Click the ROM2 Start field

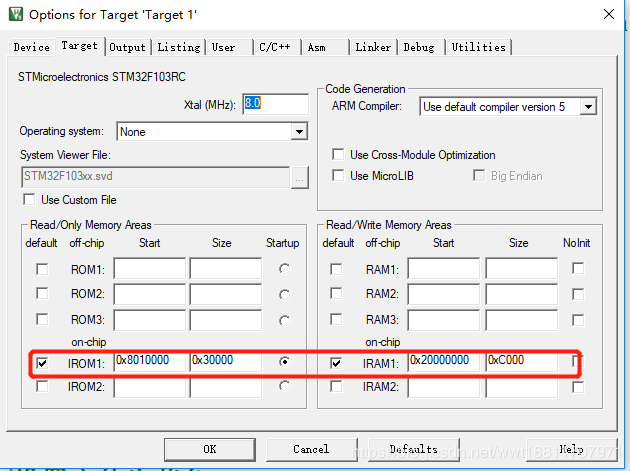pyautogui.click(x=149, y=294)
